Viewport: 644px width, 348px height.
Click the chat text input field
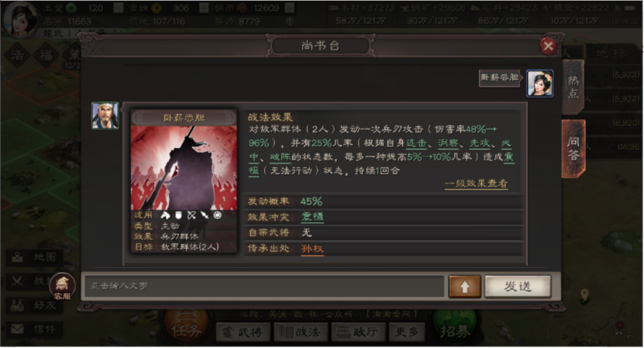[264, 286]
